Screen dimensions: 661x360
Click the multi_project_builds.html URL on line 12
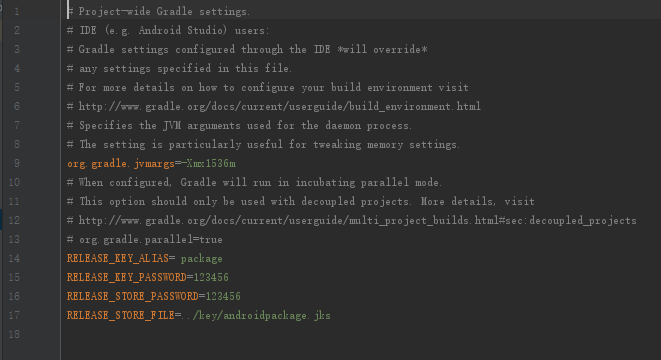tap(357, 220)
